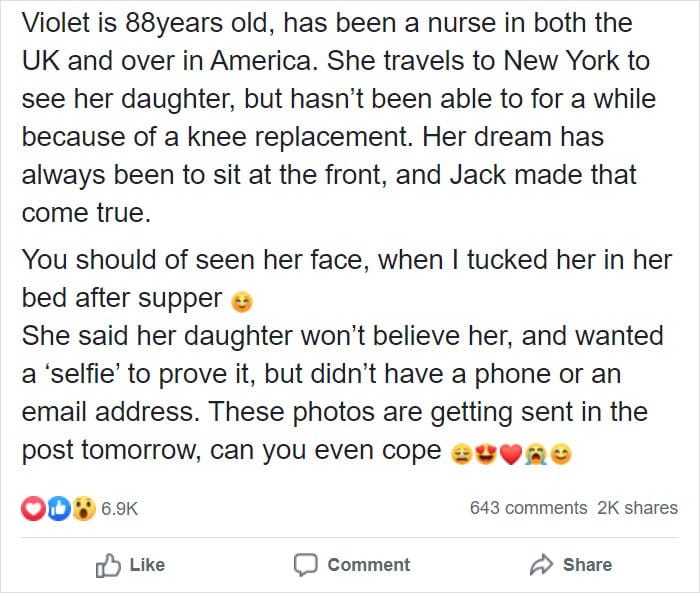Click the Like button label
This screenshot has height=593, width=700.
[x=147, y=565]
